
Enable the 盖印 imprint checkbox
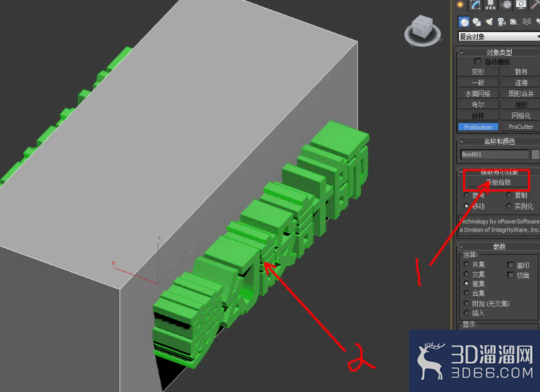point(511,265)
